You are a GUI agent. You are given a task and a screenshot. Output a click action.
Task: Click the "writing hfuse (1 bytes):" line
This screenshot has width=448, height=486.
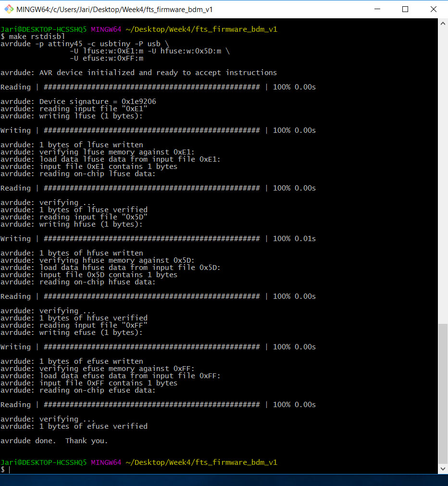coord(72,224)
